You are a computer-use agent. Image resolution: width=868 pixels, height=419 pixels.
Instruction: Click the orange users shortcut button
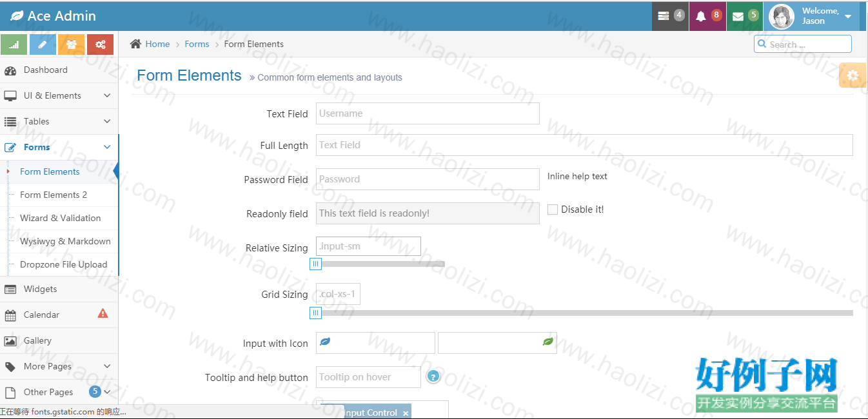click(72, 44)
